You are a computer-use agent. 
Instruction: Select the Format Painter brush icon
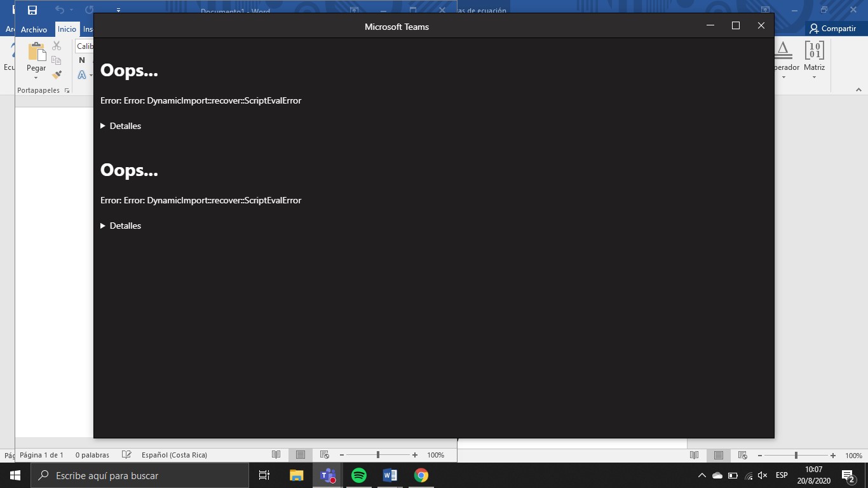57,75
